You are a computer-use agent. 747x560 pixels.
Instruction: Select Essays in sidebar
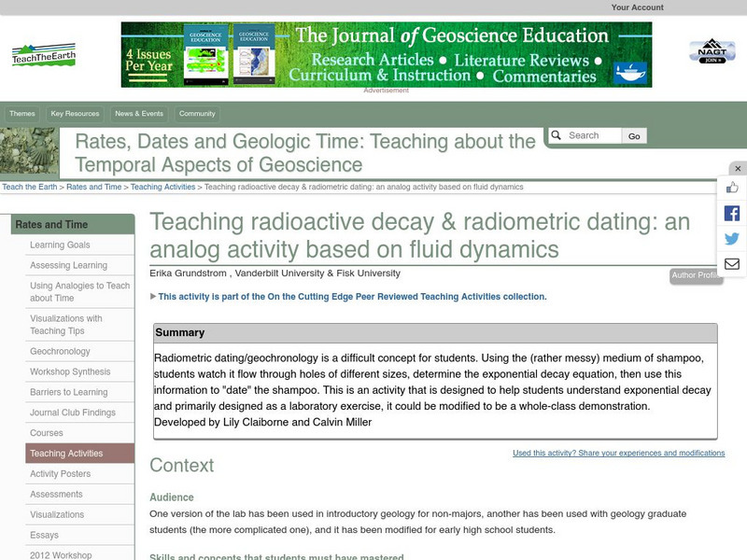click(79, 535)
